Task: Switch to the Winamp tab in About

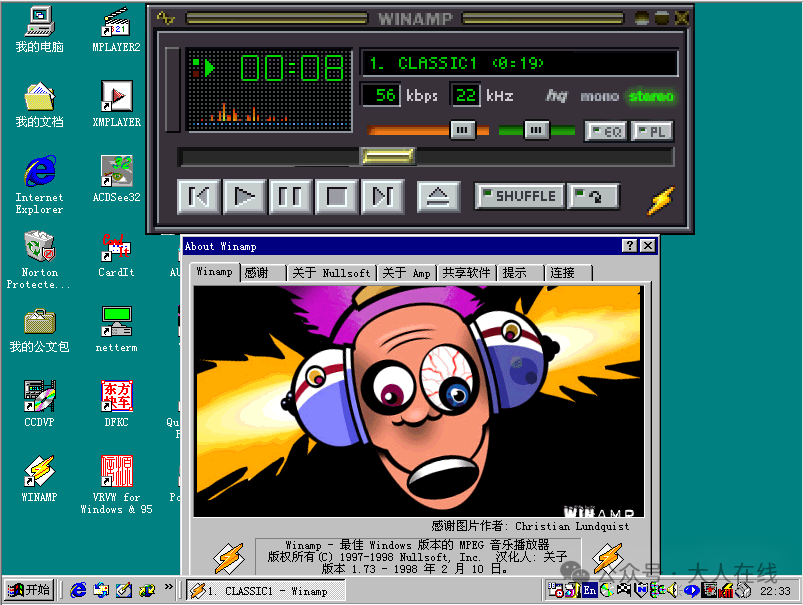Action: pyautogui.click(x=215, y=272)
